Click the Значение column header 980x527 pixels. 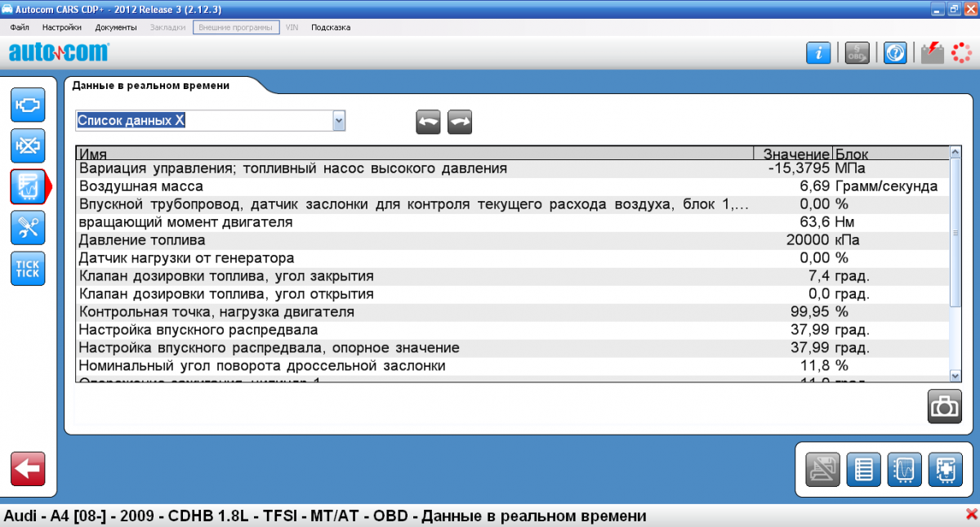click(794, 154)
